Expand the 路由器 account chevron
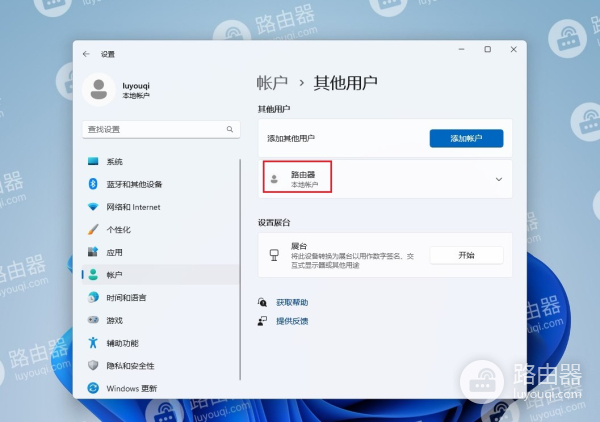Viewport: 600px width, 422px height. [x=499, y=179]
